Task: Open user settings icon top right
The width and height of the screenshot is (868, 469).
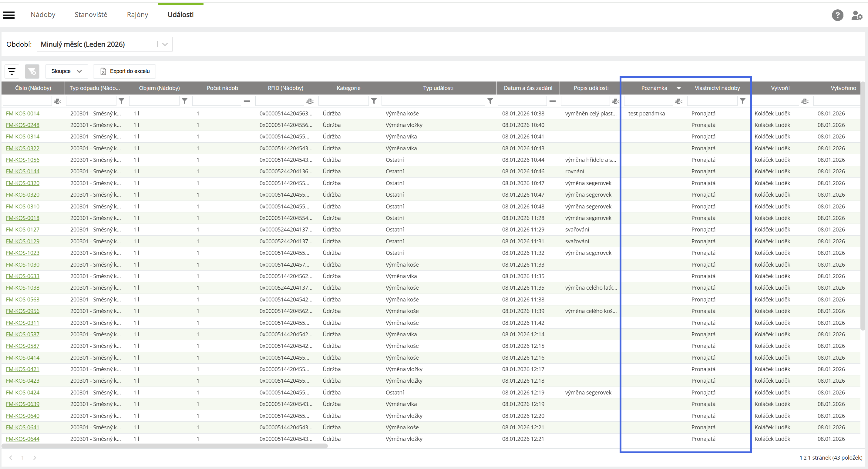Action: click(856, 15)
